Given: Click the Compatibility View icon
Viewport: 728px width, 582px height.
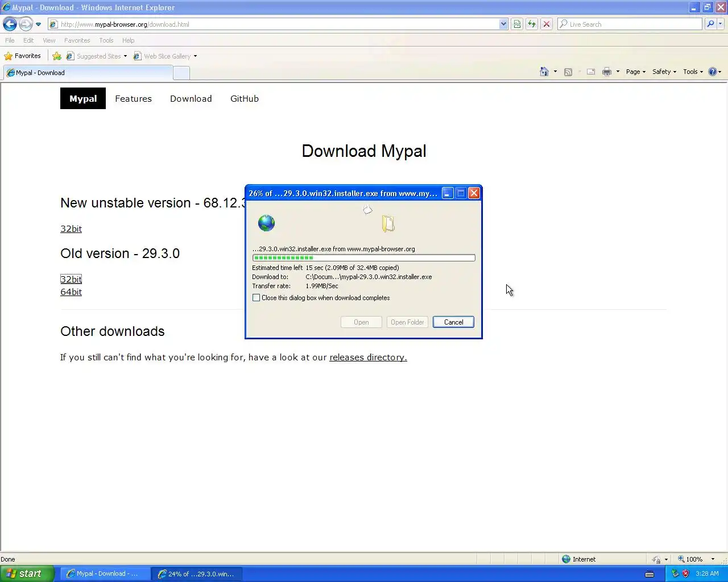Looking at the screenshot, I should 517,24.
